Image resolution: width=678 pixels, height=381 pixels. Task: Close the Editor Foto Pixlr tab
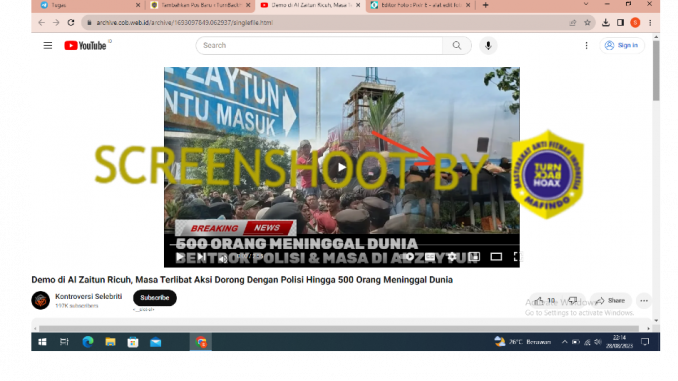point(468,5)
